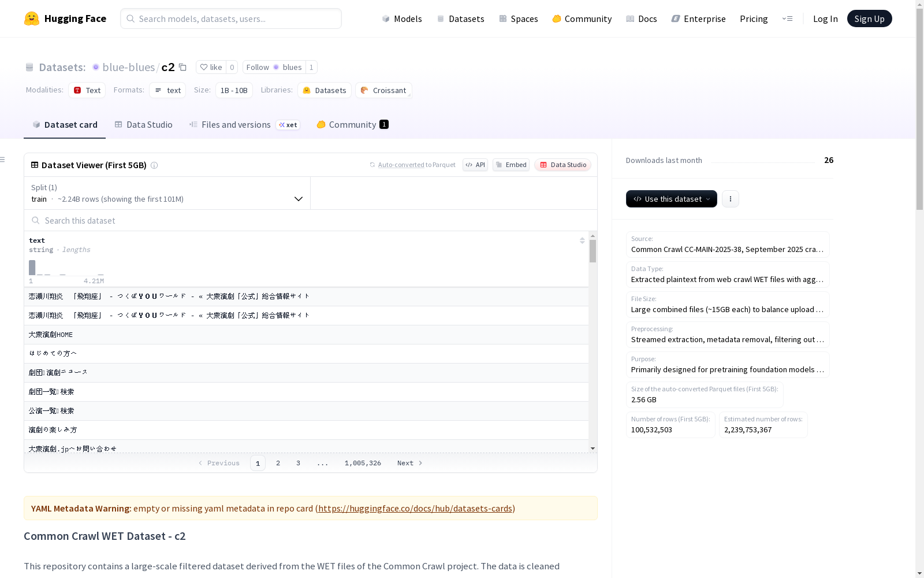Expand the train split dropdown

[x=167, y=193]
